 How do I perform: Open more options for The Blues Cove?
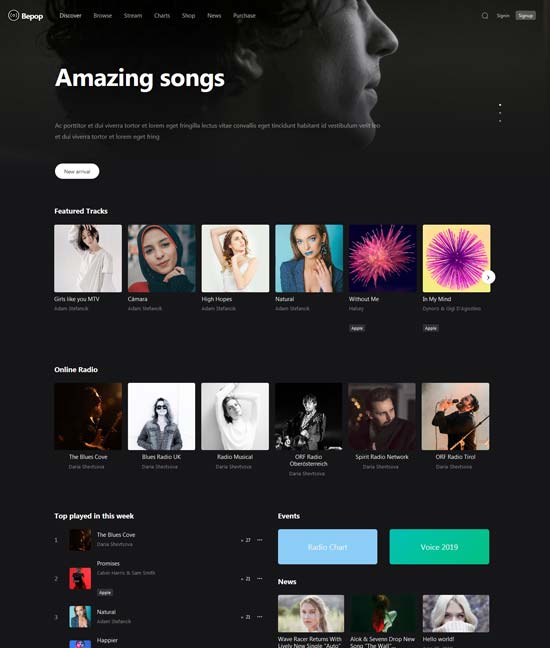pyautogui.click(x=260, y=540)
